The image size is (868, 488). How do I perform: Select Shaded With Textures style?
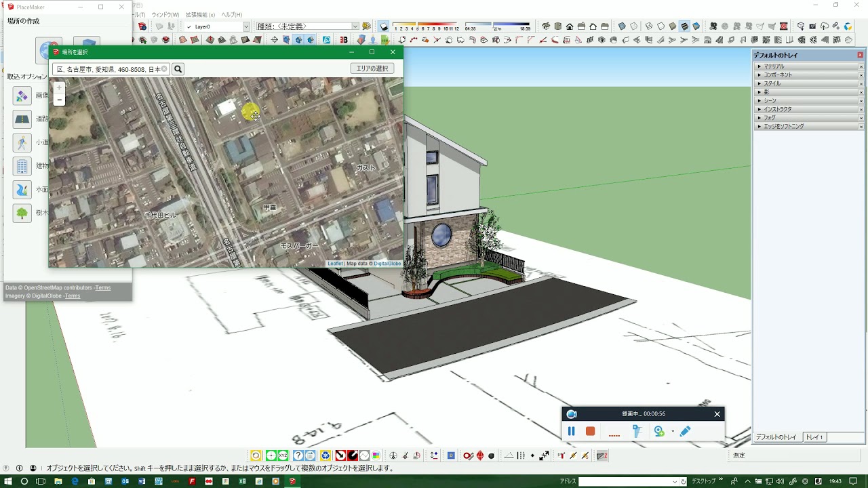(x=684, y=26)
